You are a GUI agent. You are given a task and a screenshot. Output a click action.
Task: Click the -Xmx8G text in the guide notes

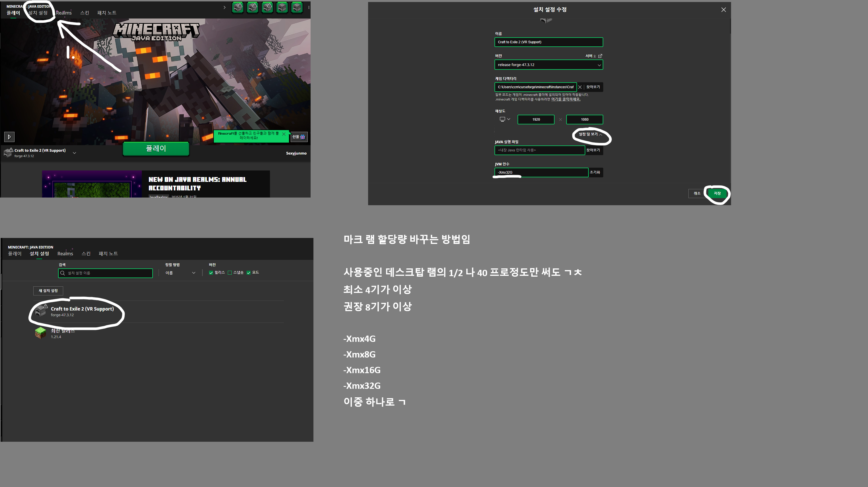(360, 354)
